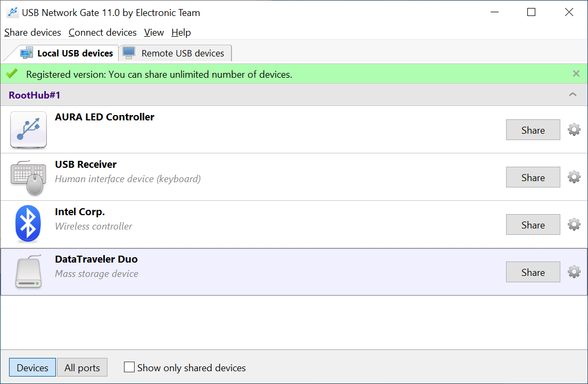Click the green checkmark registration icon
Viewport: 588px width, 384px height.
pyautogui.click(x=12, y=73)
